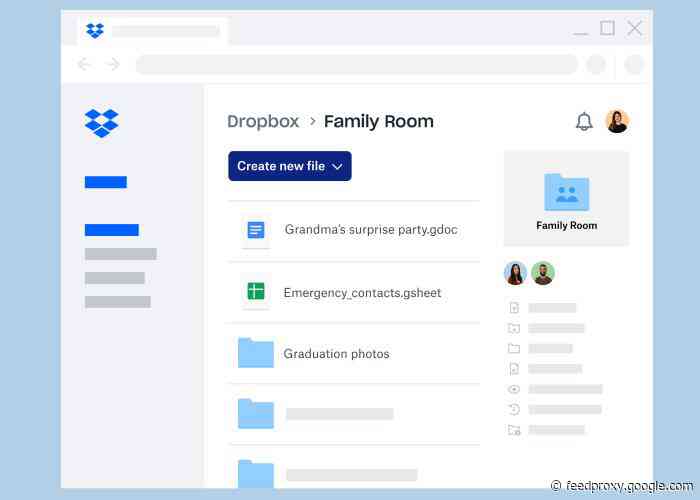Click the first round button right of address bar
This screenshot has width=700, height=500.
pos(596,65)
